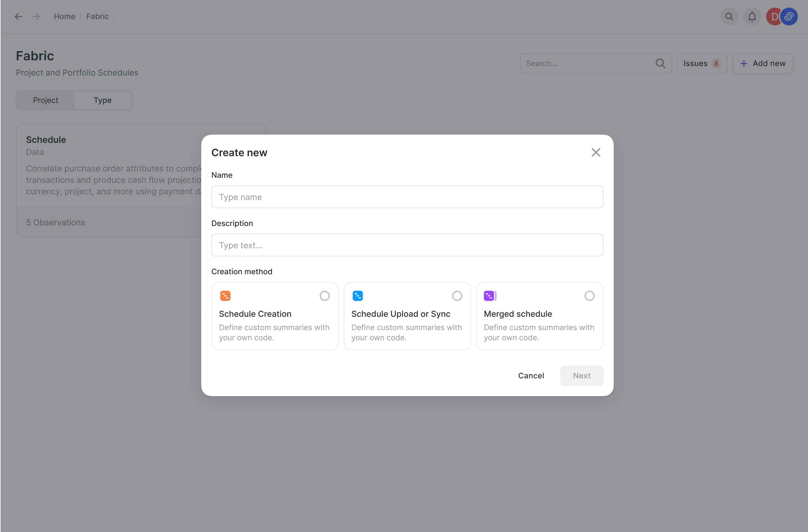Focus the Description text field

407,245
